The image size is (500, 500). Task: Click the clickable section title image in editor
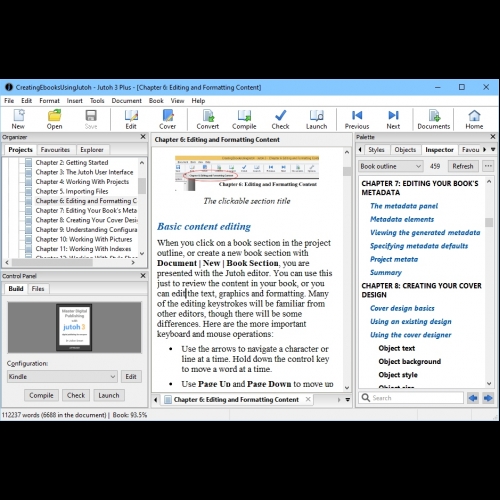(x=247, y=173)
